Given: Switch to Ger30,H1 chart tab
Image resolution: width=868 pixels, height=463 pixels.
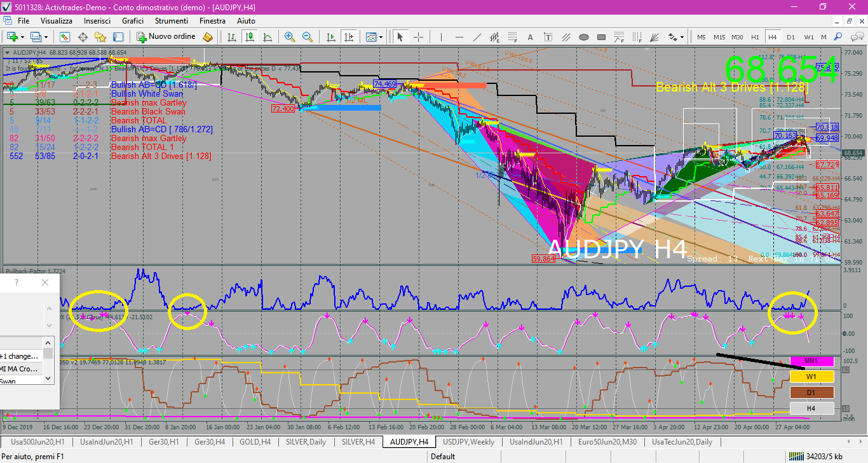Looking at the screenshot, I should pyautogui.click(x=163, y=442).
